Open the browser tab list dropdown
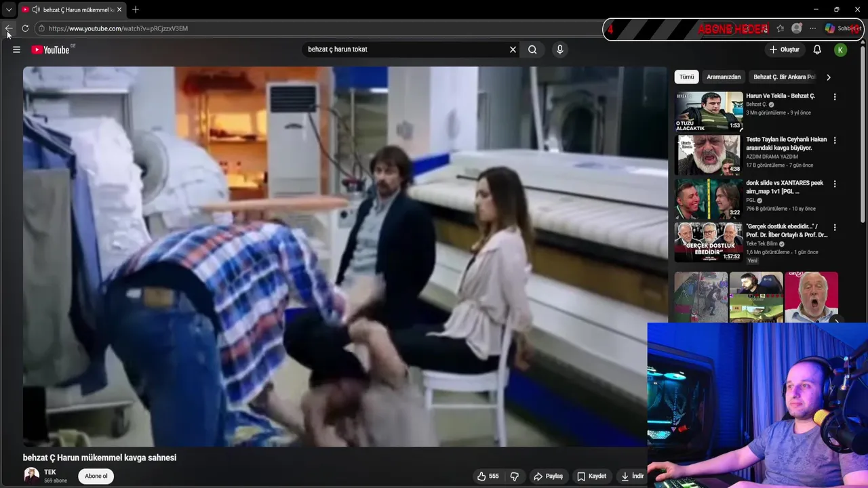The height and width of the screenshot is (488, 868). tap(8, 9)
